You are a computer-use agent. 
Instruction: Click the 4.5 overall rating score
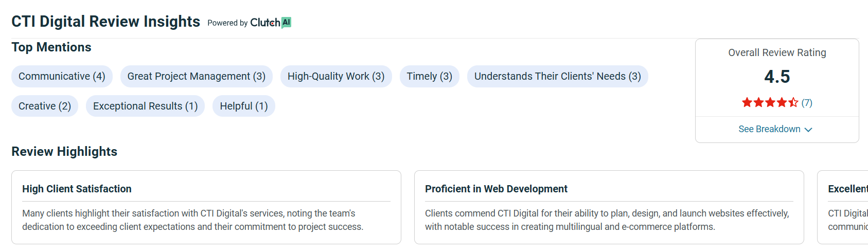(777, 77)
